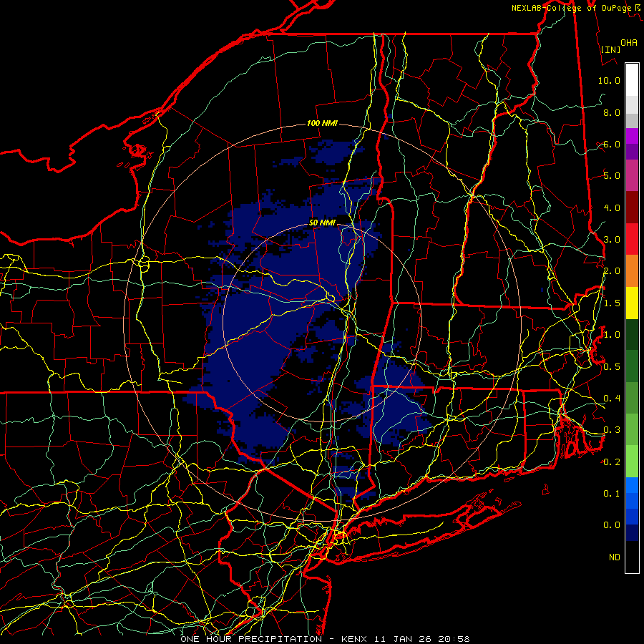This screenshot has height=644, width=644.
Task: Click the 5.0 legend value
Action: 612,175
